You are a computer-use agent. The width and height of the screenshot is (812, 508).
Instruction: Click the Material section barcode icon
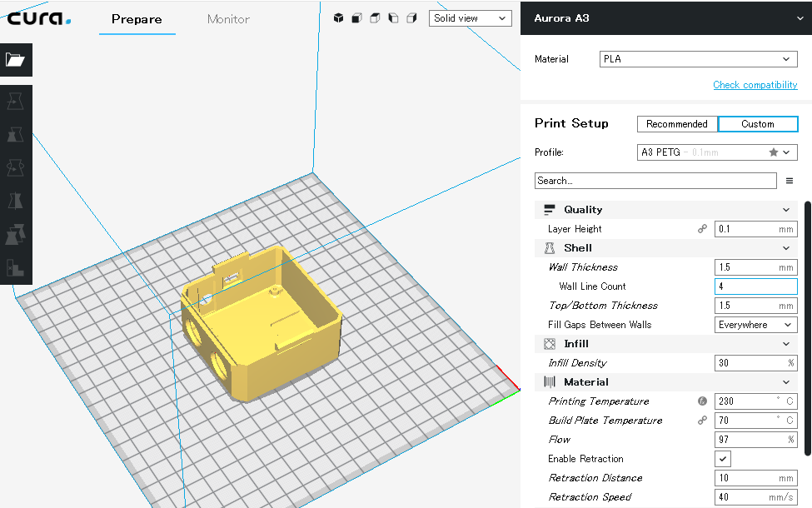tap(550, 382)
